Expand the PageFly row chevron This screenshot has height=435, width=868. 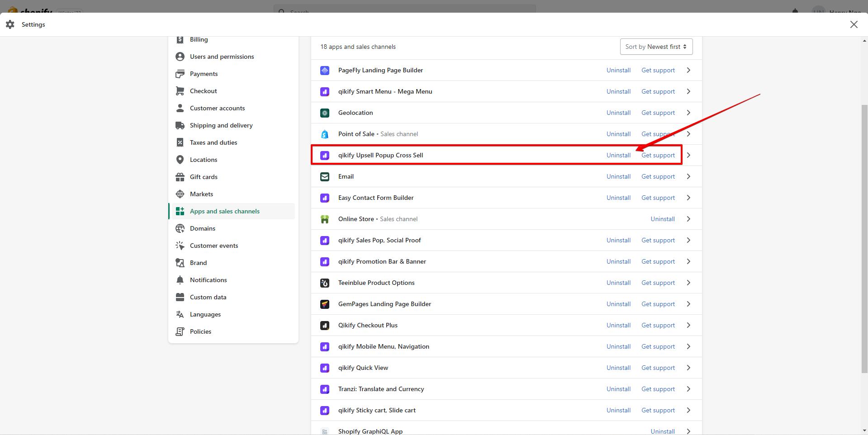[x=688, y=70]
